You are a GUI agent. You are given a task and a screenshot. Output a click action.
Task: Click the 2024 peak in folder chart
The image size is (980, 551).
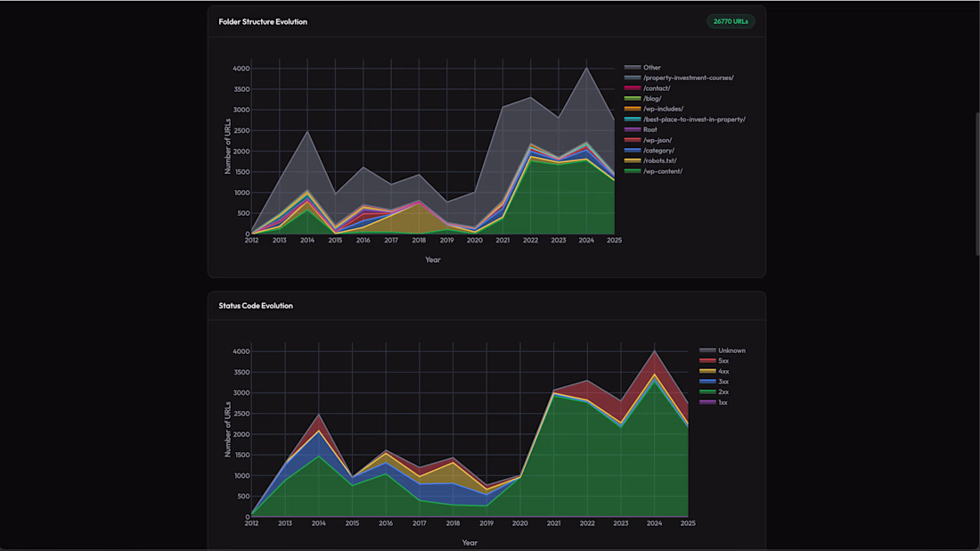click(586, 68)
